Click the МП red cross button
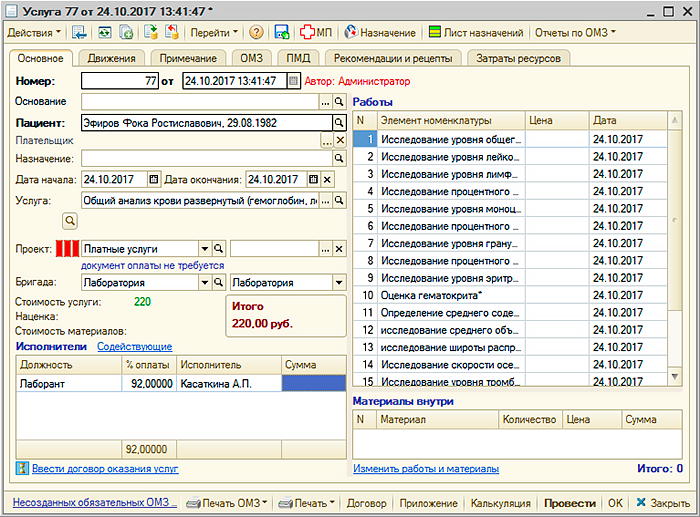 (312, 32)
